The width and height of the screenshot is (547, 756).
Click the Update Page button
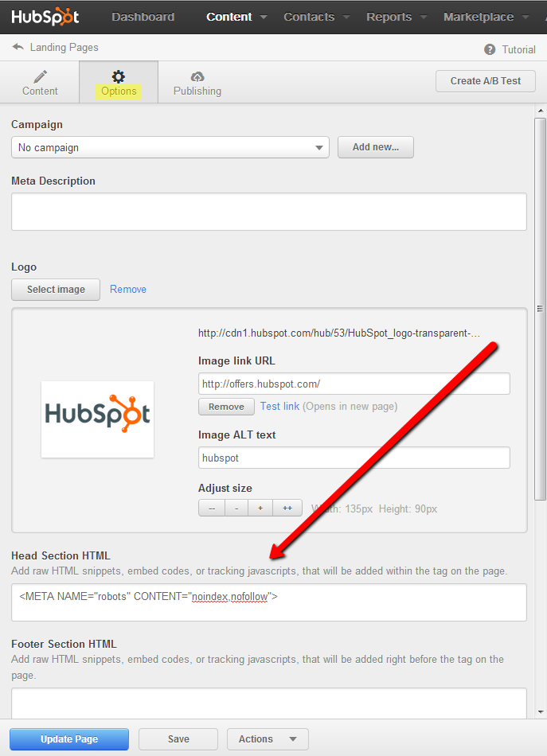69,739
